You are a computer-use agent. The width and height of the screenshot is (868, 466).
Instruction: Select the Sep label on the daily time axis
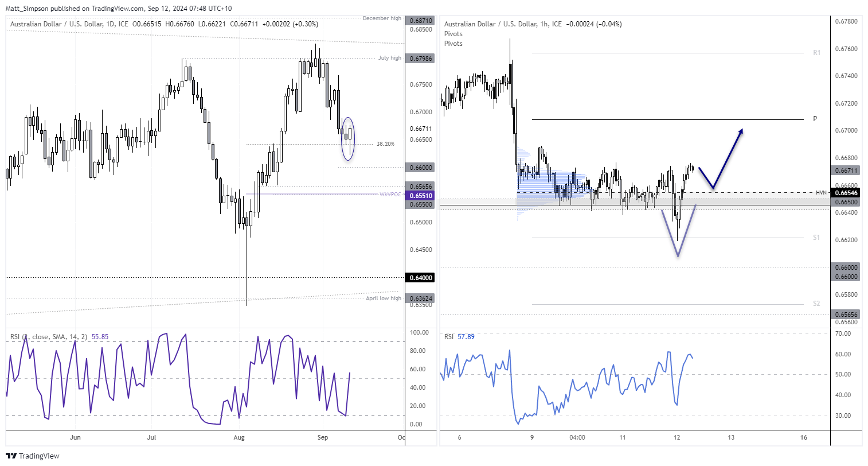[x=323, y=437]
